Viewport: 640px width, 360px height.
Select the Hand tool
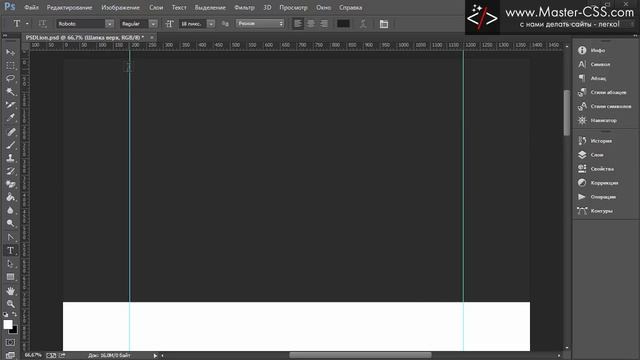coord(11,291)
